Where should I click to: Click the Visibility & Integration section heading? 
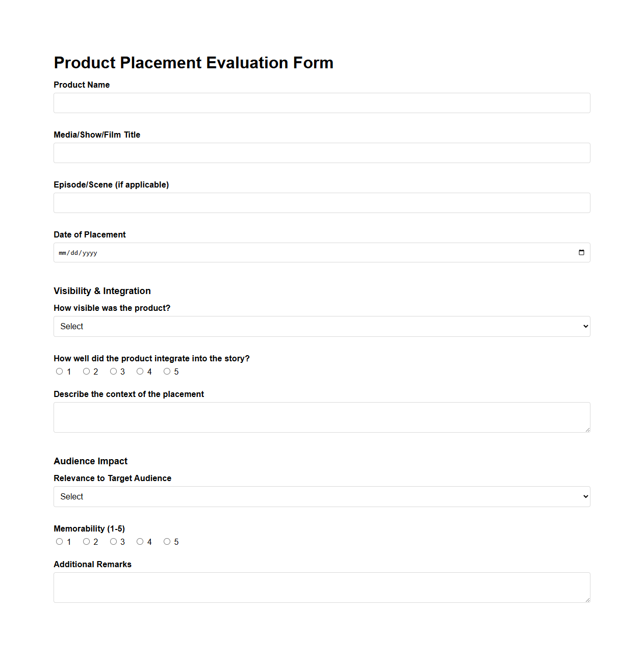tap(102, 290)
